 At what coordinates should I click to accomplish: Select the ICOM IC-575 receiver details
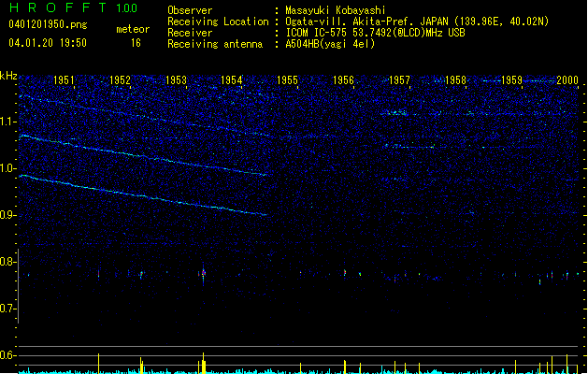[376, 33]
